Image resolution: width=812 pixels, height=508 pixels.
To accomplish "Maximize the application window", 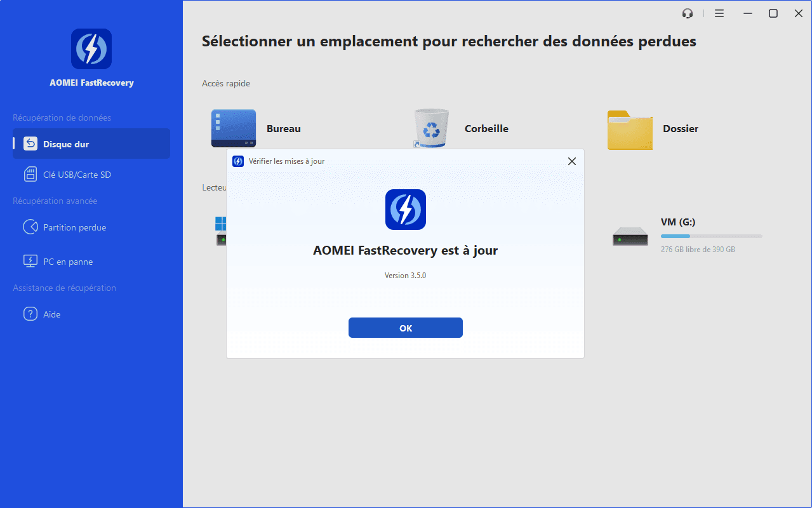I will [x=773, y=13].
